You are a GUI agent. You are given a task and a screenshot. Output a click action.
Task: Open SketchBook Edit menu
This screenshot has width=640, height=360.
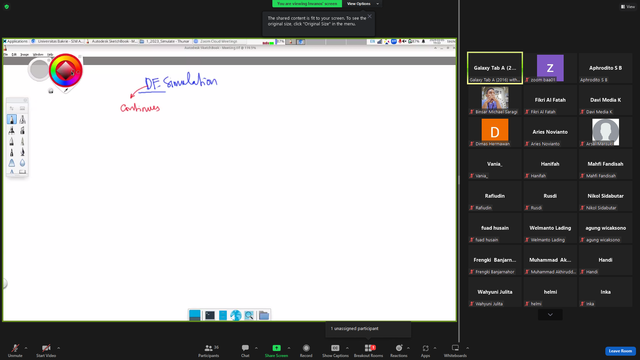click(14, 54)
